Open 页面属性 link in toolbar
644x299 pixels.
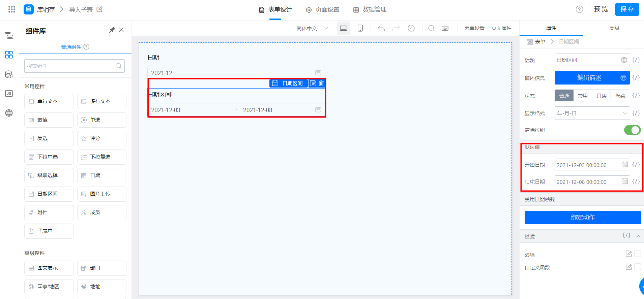501,28
